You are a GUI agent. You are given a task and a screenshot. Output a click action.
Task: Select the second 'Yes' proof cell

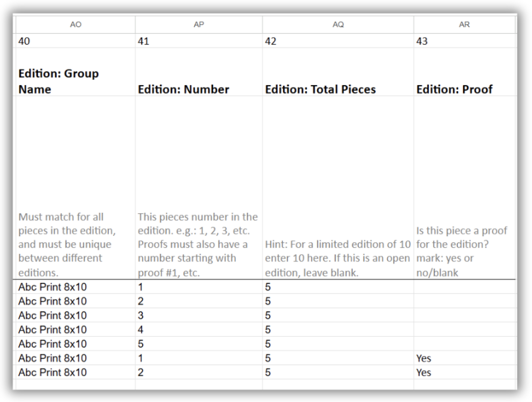464,372
